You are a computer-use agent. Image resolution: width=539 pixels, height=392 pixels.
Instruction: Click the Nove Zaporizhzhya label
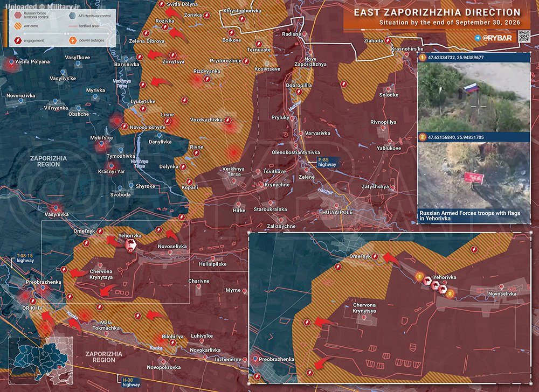[x=310, y=62]
